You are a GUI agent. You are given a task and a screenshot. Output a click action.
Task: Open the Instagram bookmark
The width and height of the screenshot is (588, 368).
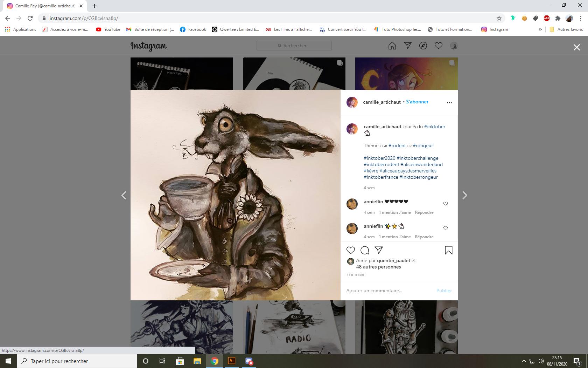495,29
